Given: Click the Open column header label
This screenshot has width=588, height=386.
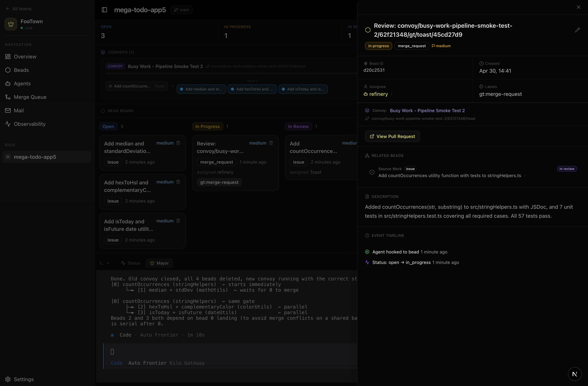Looking at the screenshot, I should pos(108,127).
